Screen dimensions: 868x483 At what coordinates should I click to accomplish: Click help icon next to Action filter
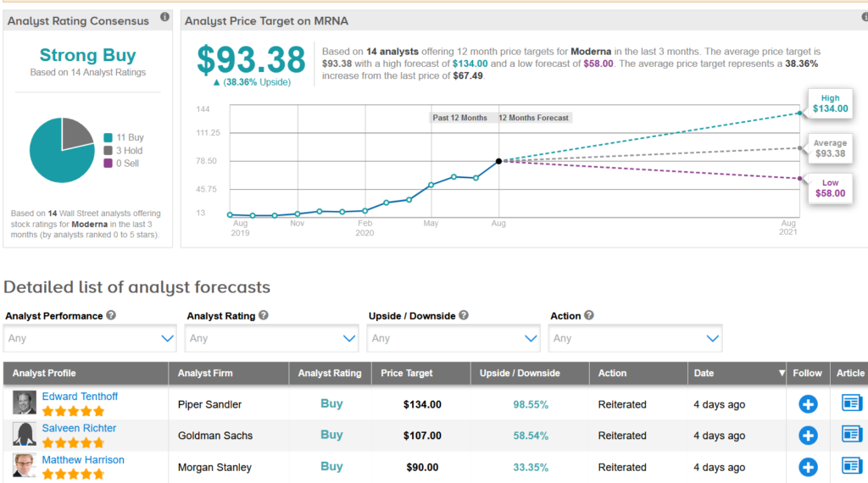pos(589,315)
